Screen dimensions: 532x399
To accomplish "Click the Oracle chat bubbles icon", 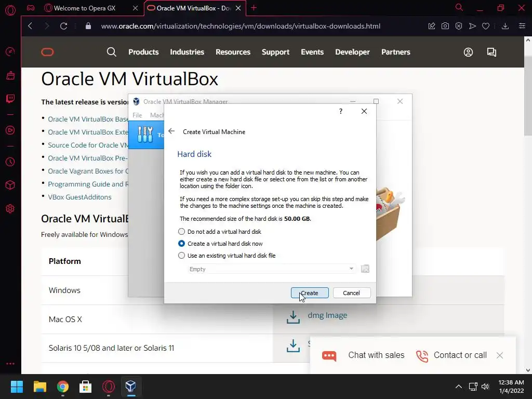I will click(491, 52).
